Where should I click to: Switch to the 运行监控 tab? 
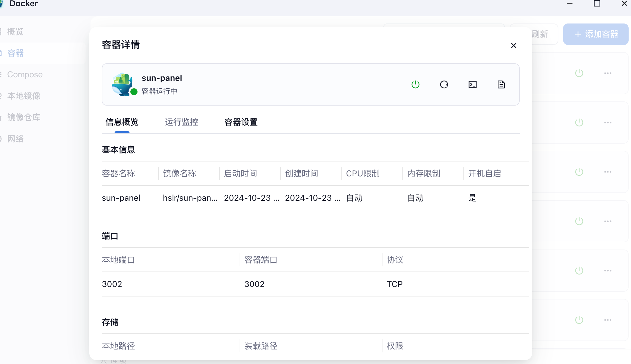click(181, 122)
